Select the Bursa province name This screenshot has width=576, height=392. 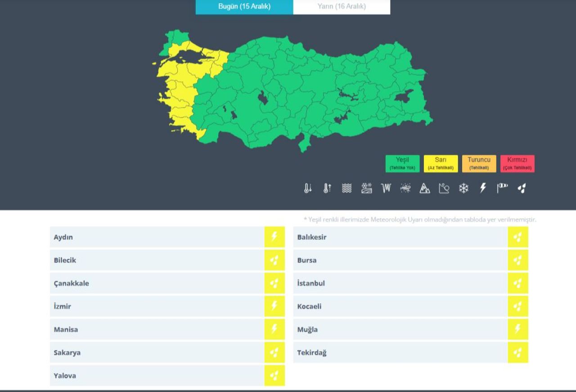coord(306,260)
